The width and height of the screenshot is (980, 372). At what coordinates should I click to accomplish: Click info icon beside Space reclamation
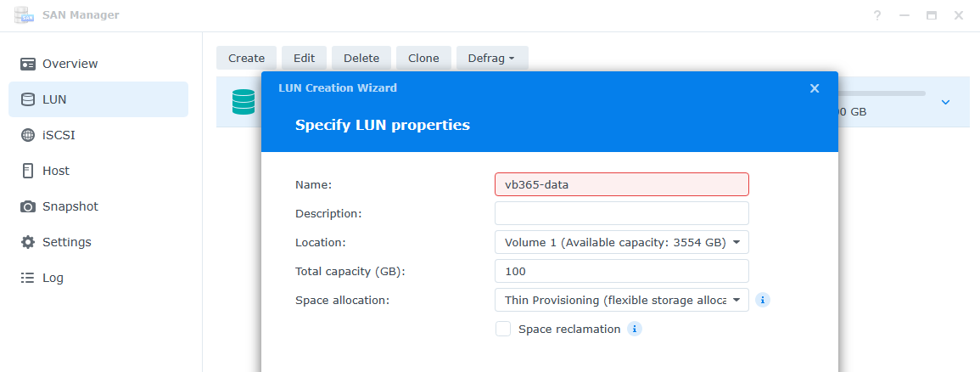coord(635,329)
